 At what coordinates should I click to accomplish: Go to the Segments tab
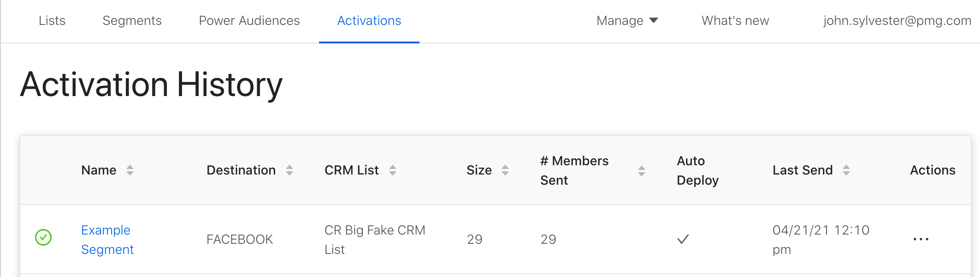click(132, 21)
